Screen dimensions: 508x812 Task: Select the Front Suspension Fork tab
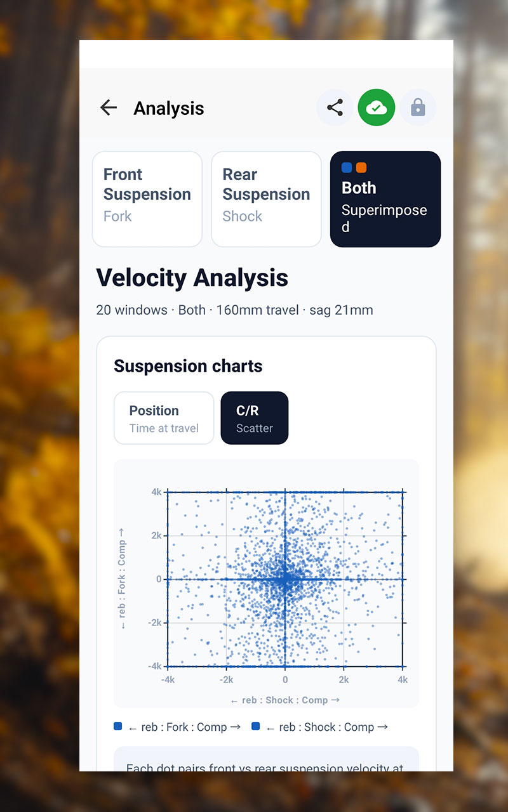(x=147, y=199)
